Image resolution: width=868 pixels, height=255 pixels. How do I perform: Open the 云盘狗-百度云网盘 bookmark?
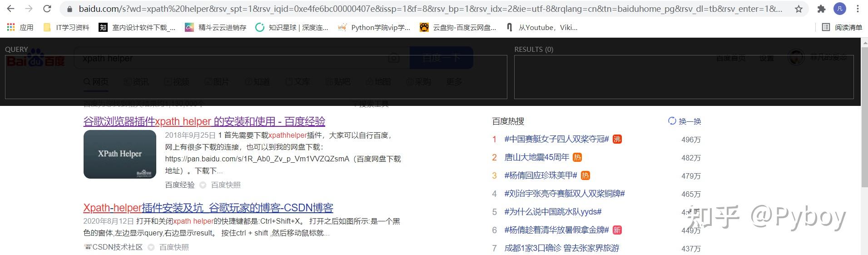tap(458, 27)
